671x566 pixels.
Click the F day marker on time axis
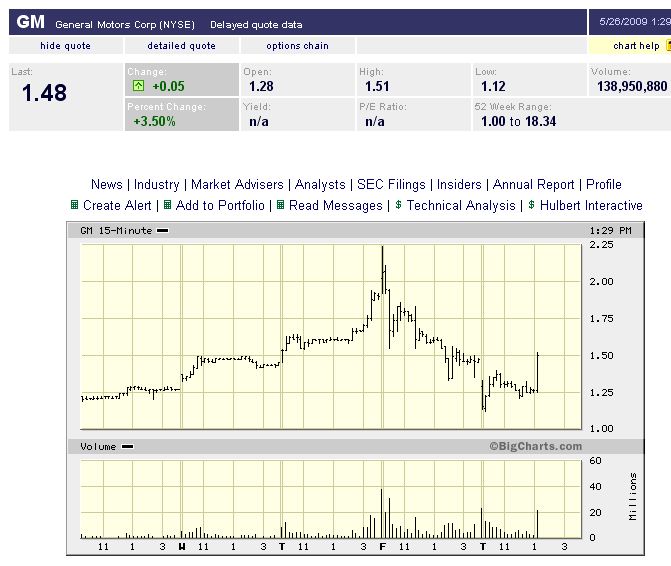click(382, 546)
